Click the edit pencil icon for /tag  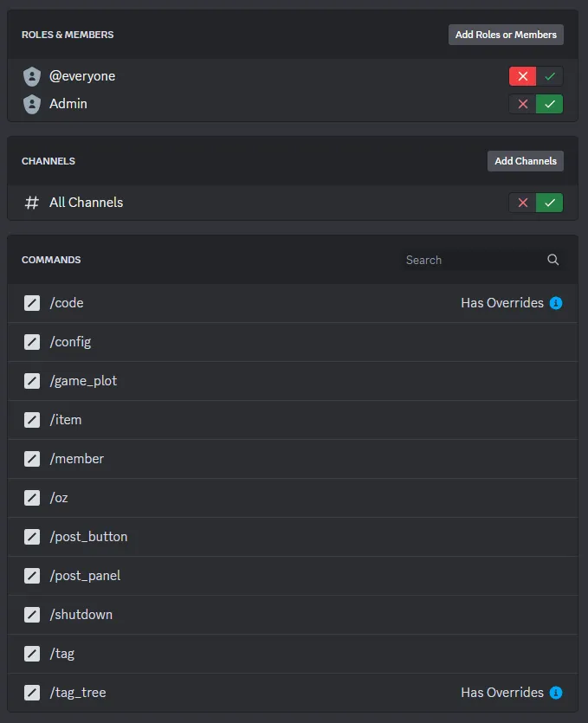[32, 654]
